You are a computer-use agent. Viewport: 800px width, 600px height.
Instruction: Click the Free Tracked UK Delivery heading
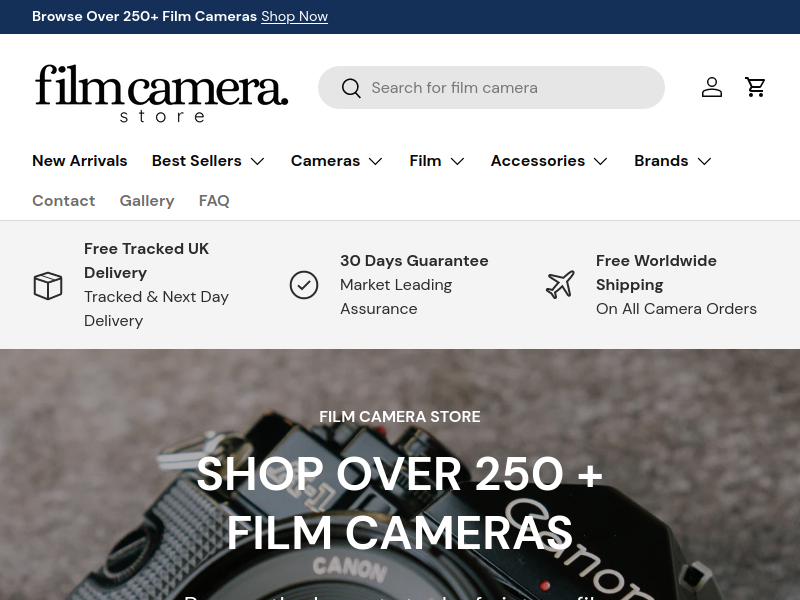146,261
